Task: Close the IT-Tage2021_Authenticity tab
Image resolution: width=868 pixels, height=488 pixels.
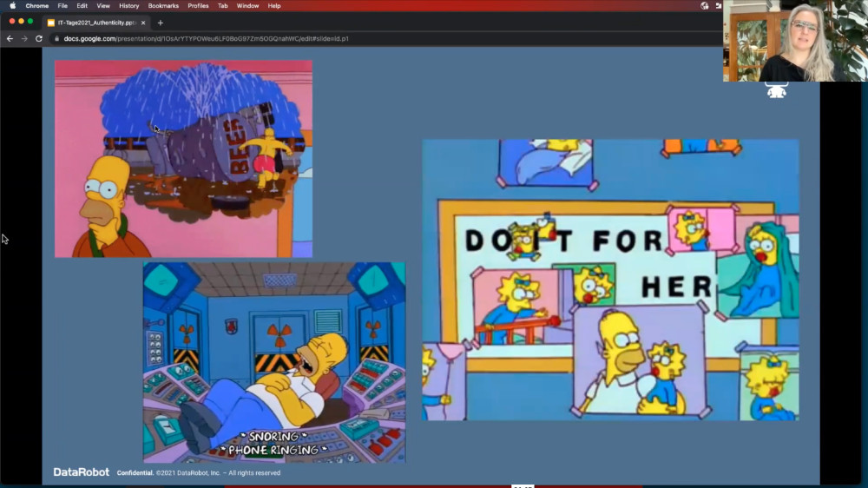Action: 143,23
